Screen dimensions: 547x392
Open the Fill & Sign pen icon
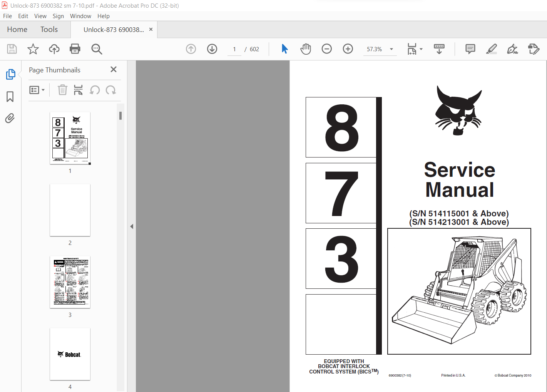[x=512, y=49]
